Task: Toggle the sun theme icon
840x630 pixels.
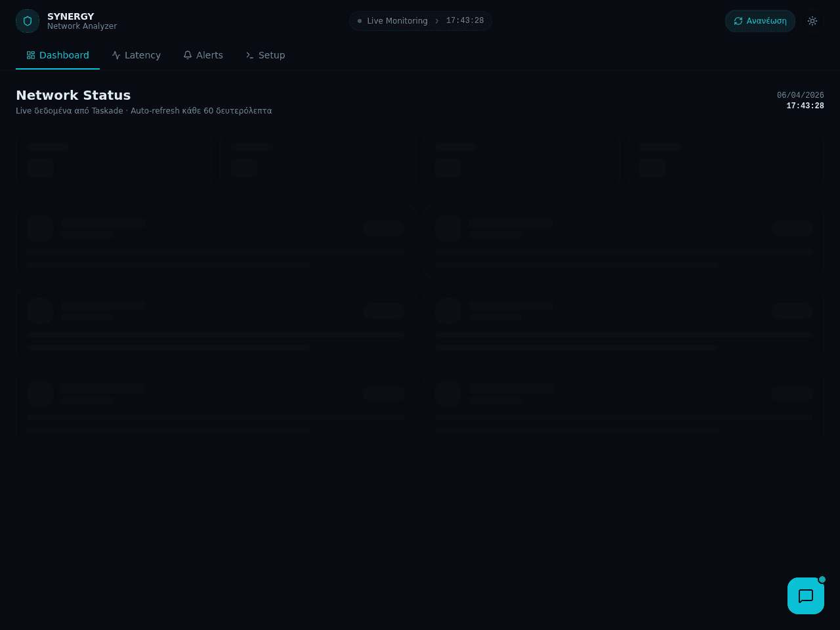Action: pyautogui.click(x=812, y=21)
